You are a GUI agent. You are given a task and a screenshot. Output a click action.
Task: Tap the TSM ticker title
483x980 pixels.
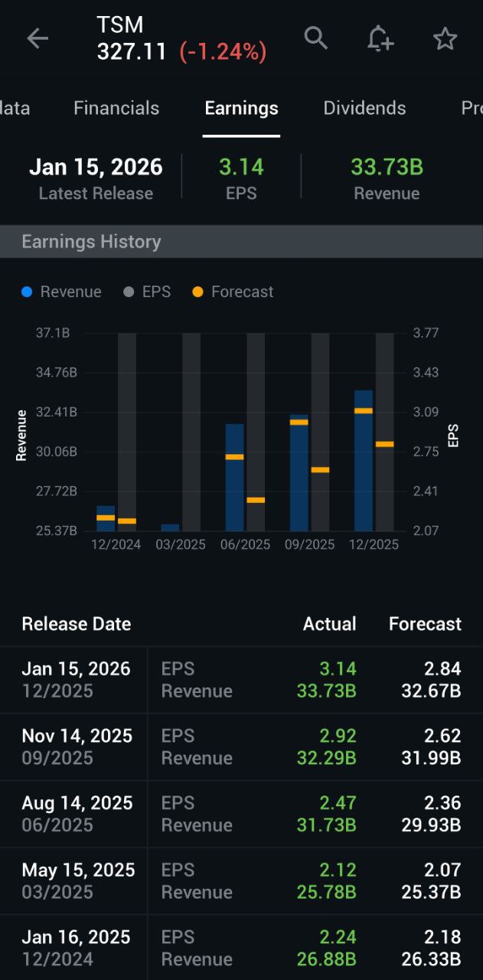(x=120, y=25)
